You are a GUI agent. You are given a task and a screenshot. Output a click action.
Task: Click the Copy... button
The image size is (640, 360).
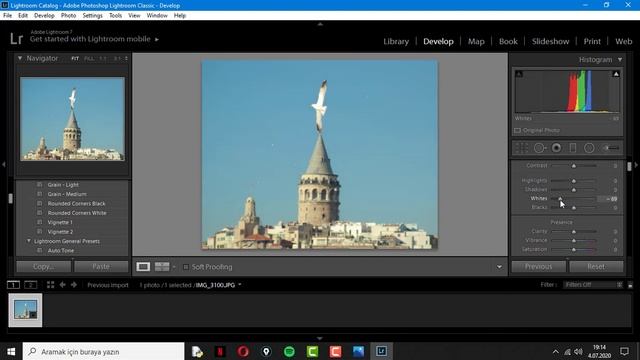click(x=44, y=267)
